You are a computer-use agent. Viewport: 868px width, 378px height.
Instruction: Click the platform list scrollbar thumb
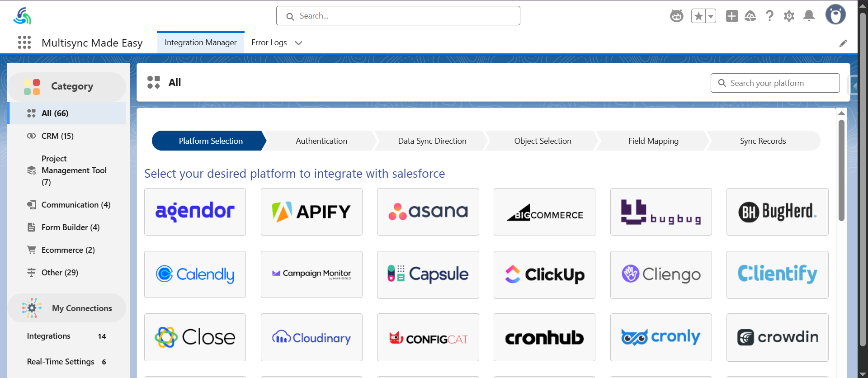coord(841,170)
